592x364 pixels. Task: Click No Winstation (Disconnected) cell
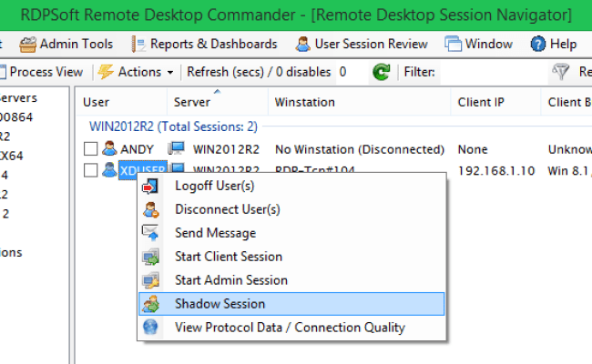coord(360,149)
